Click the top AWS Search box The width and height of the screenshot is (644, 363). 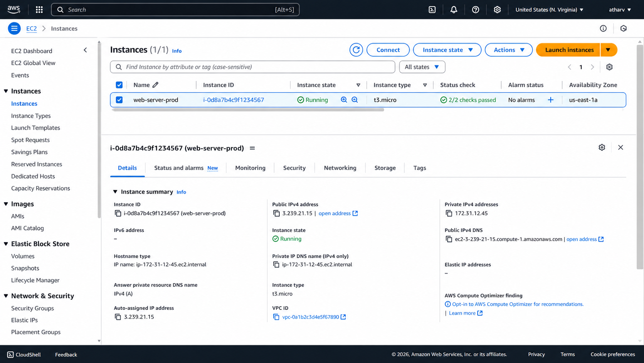click(175, 10)
